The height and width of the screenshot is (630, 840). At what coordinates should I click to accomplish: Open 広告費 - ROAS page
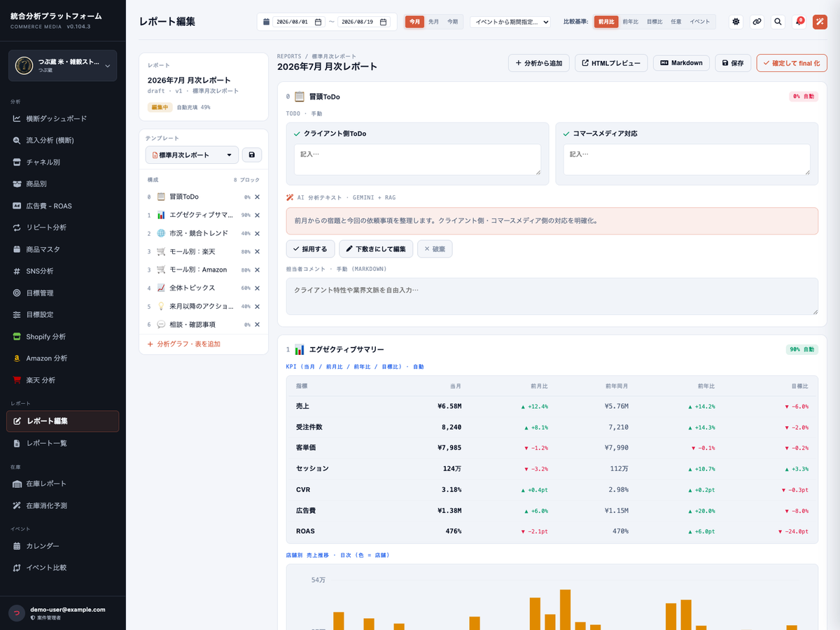click(x=63, y=206)
